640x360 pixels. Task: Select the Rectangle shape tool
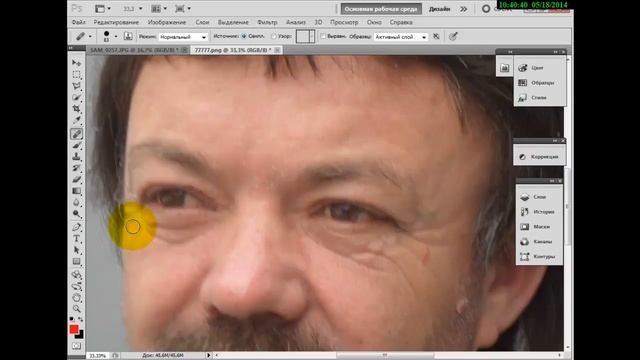click(x=76, y=262)
